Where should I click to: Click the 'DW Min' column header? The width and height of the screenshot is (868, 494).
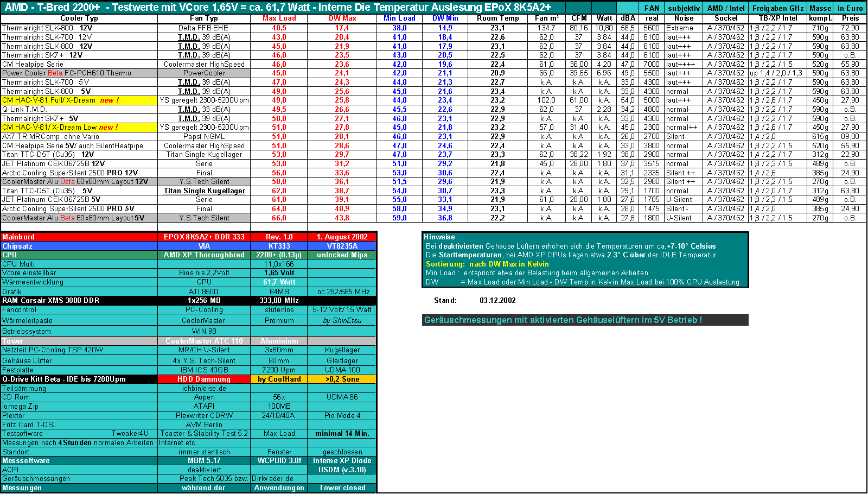445,18
